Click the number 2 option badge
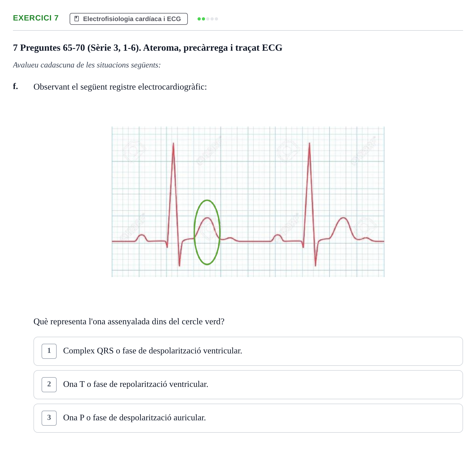 (x=49, y=385)
